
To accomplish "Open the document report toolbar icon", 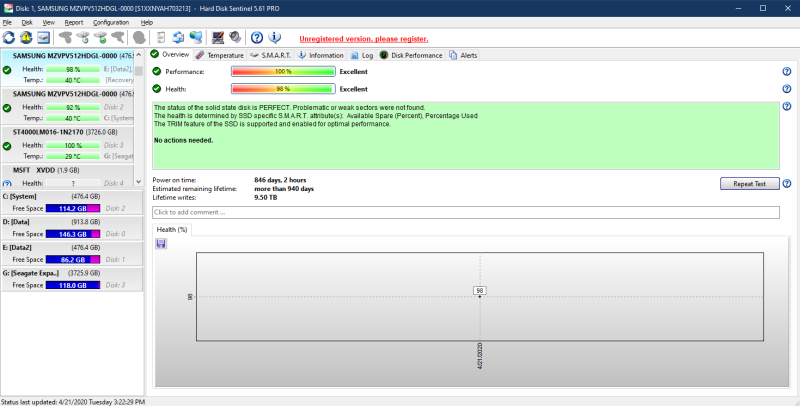I will click(x=161, y=37).
